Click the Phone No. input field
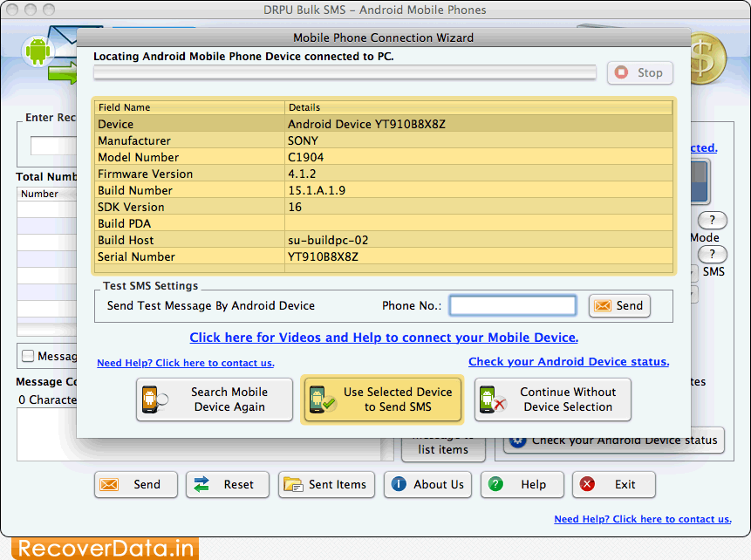This screenshot has width=751, height=560. pyautogui.click(x=513, y=305)
